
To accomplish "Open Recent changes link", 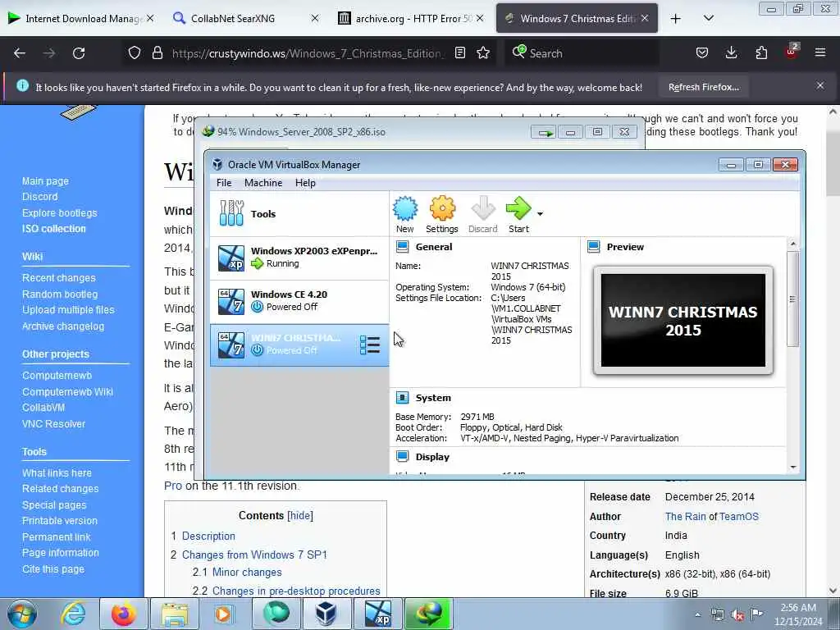I will pyautogui.click(x=58, y=278).
